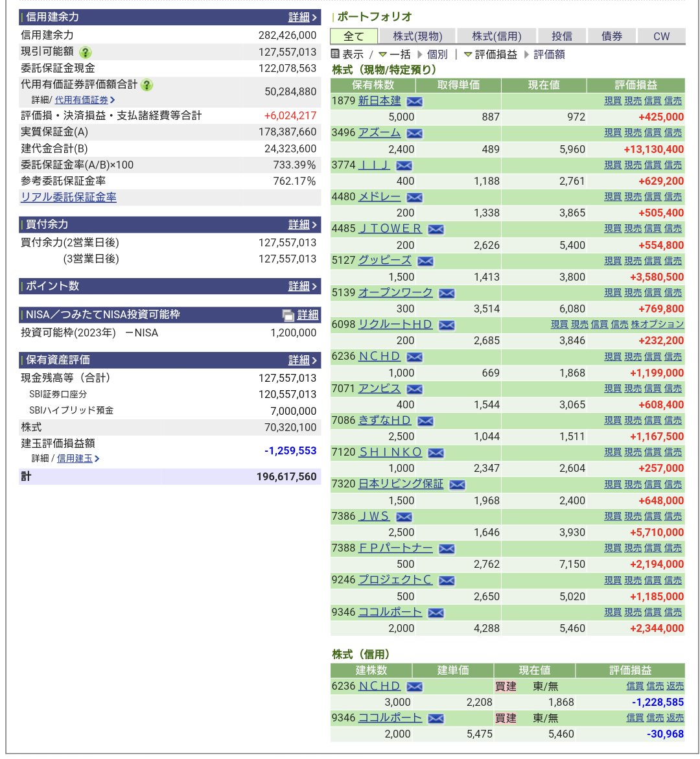Image resolution: width=700 pixels, height=759 pixels.
Task: Click envelope icon beside NCHD in 信用 list
Action: [414, 687]
